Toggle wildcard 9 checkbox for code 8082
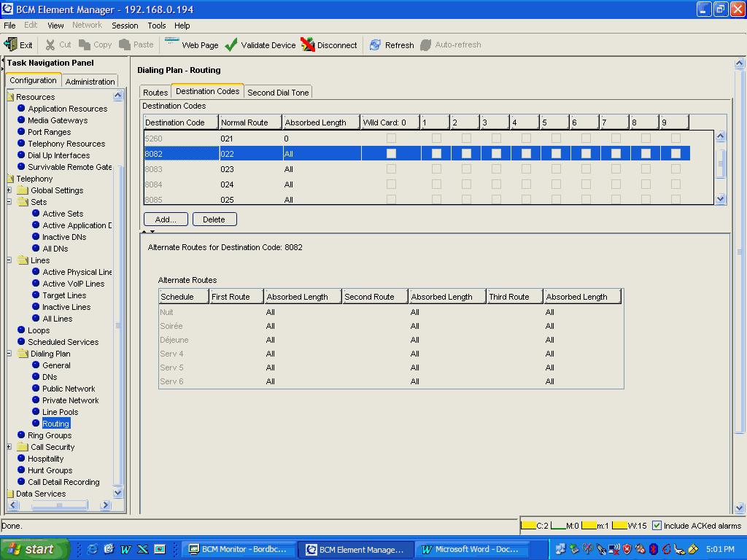Screen dimensions: 747x560 click(676, 153)
